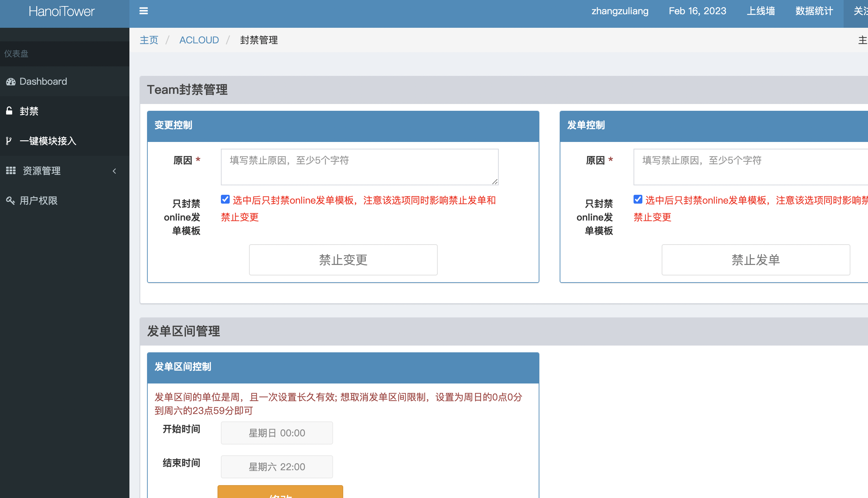
Task: Click the unlock icon beside 封禁
Action: point(9,111)
